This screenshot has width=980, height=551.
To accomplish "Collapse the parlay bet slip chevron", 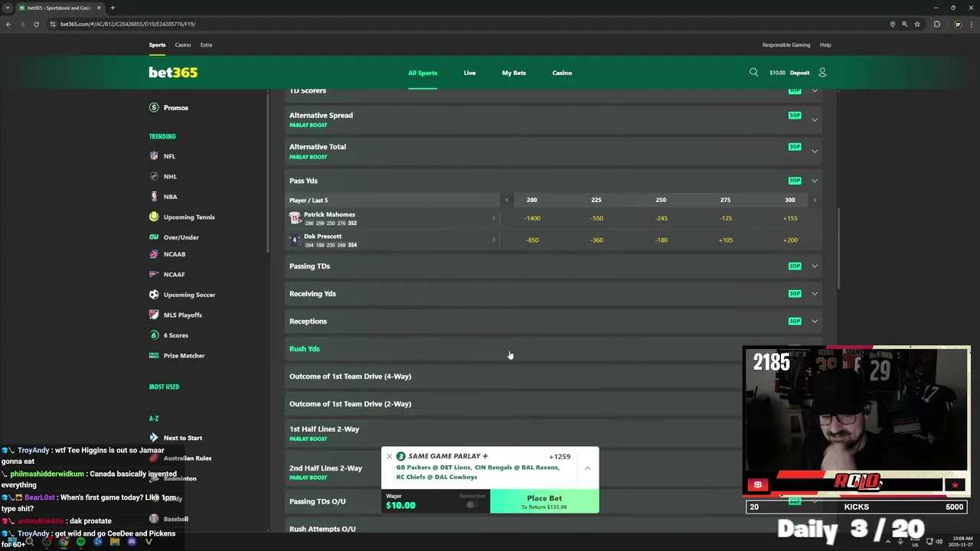I will click(x=587, y=468).
